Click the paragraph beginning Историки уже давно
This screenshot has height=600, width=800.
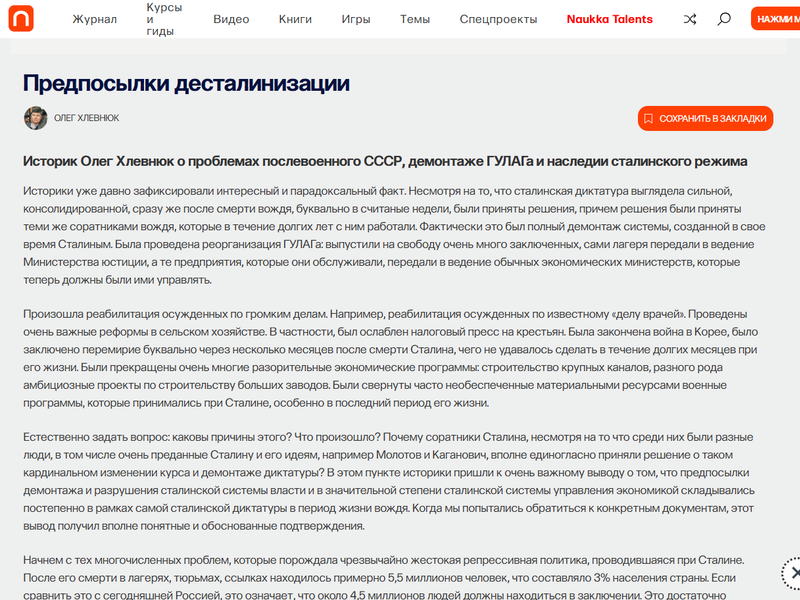[394, 235]
